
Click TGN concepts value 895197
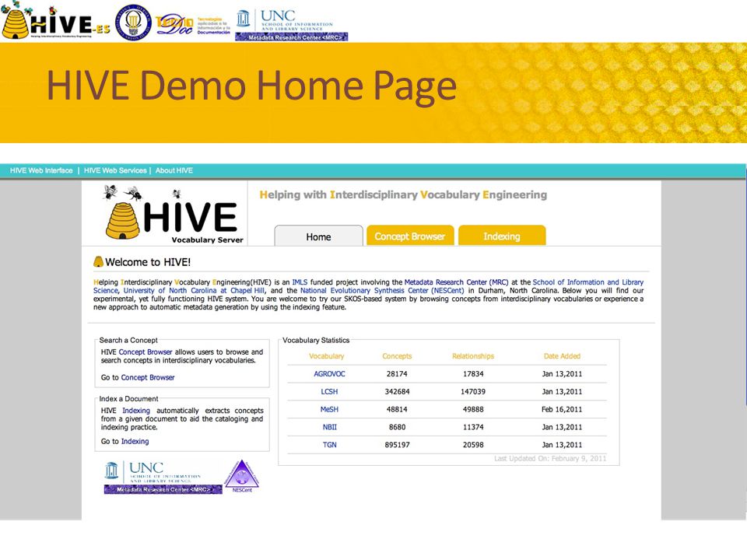tap(397, 445)
